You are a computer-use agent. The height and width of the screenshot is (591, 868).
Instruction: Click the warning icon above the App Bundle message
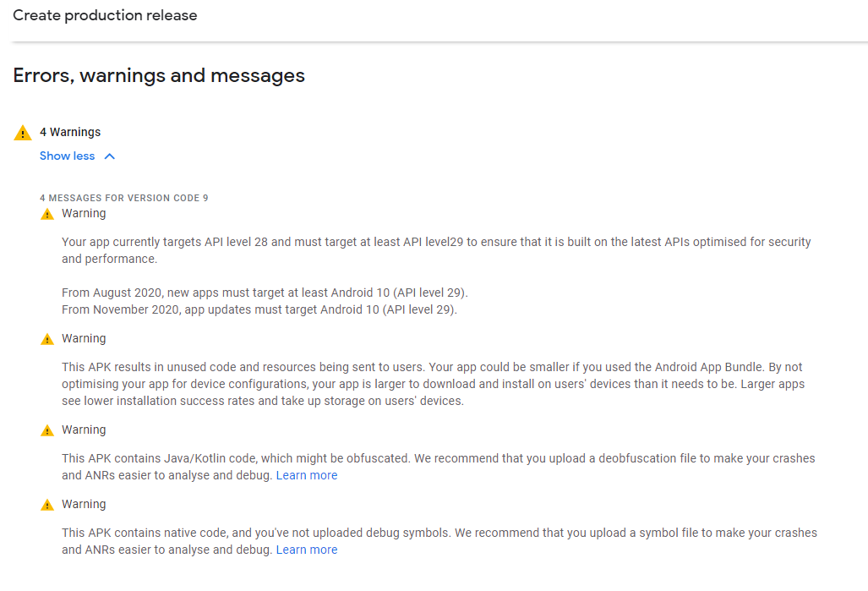(47, 339)
